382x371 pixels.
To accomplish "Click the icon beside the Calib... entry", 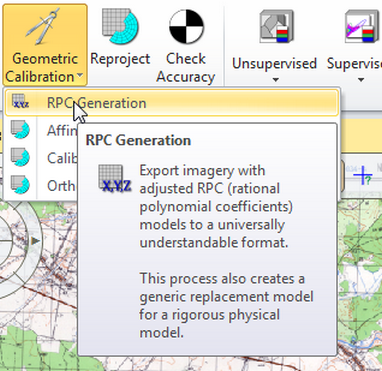I will pos(20,157).
